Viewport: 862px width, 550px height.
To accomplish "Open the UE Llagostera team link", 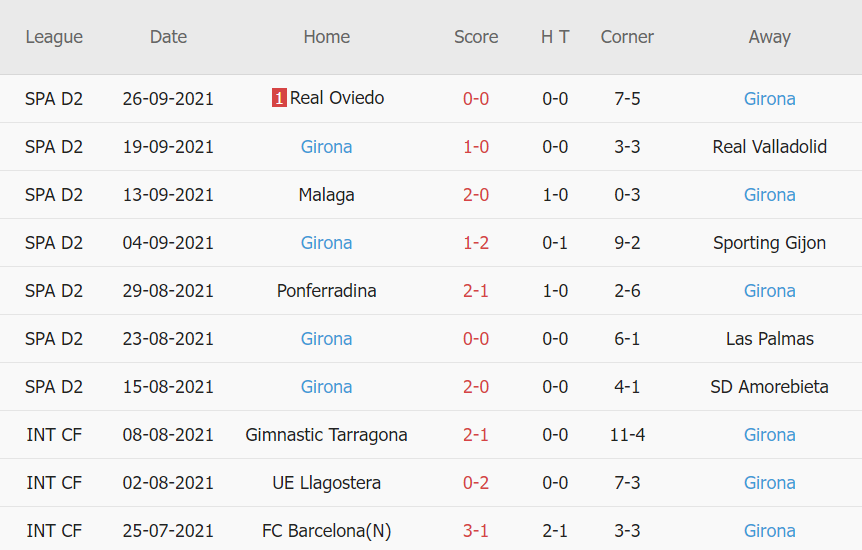I will click(x=326, y=483).
